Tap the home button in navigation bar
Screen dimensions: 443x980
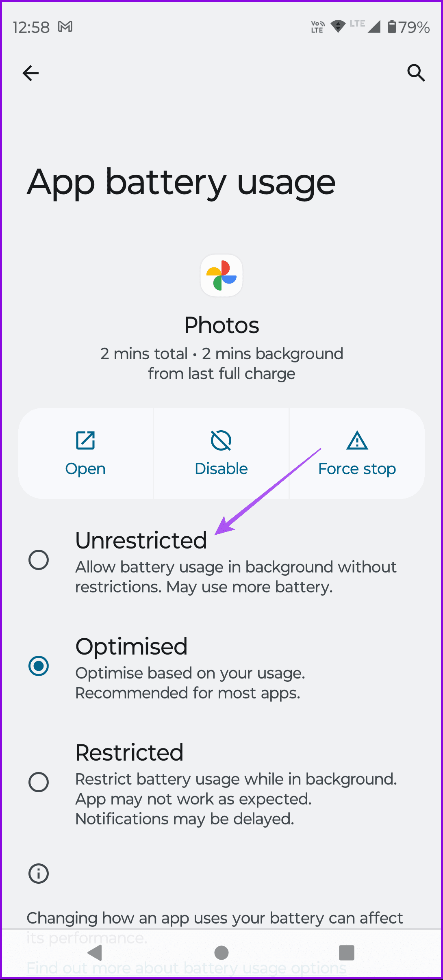pyautogui.click(x=221, y=953)
